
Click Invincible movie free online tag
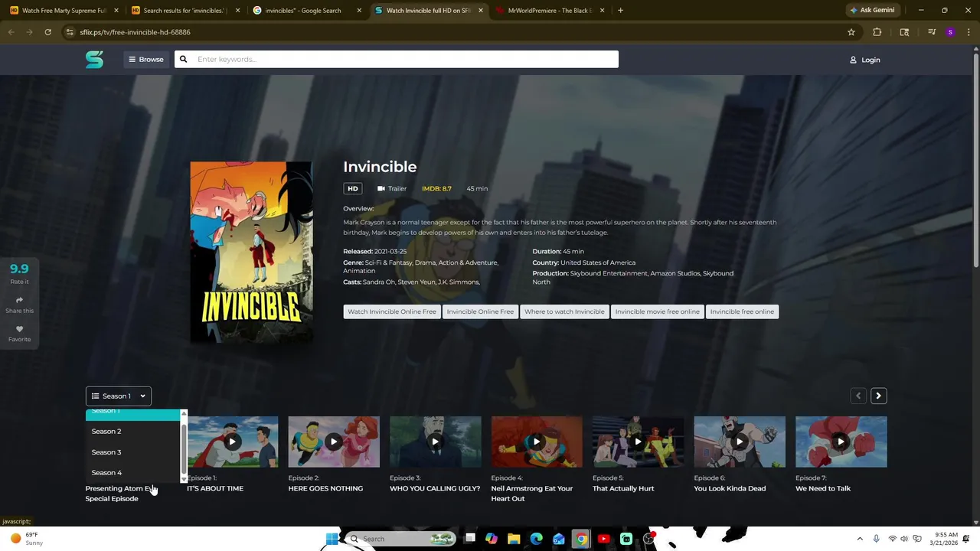click(x=657, y=311)
